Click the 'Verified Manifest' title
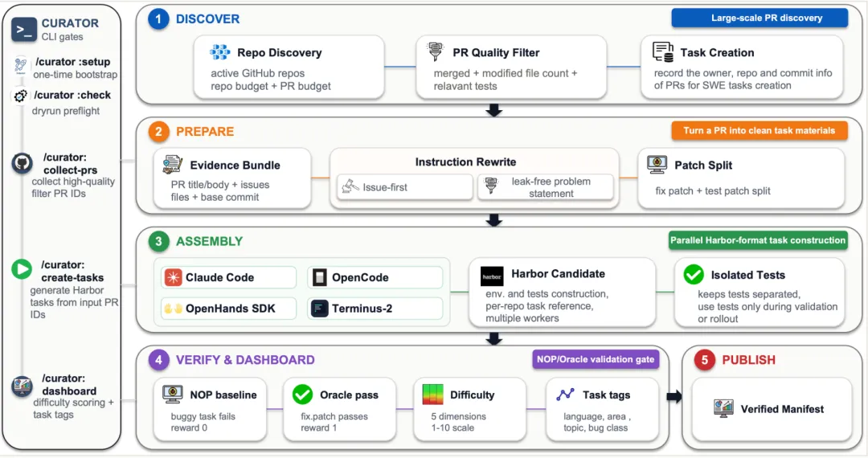Screen dimensions: 868x458 [782, 409]
